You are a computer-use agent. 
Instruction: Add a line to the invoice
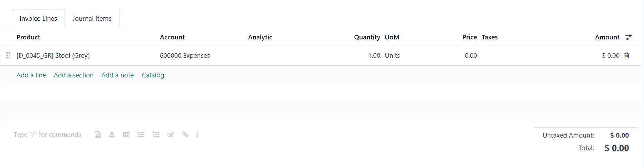point(31,75)
